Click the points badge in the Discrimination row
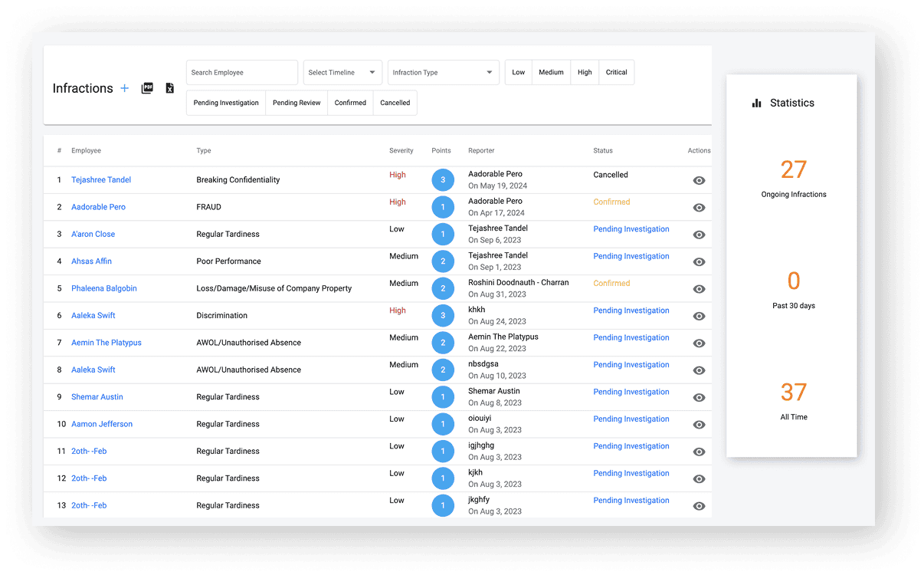Image resolution: width=924 pixels, height=575 pixels. tap(443, 316)
